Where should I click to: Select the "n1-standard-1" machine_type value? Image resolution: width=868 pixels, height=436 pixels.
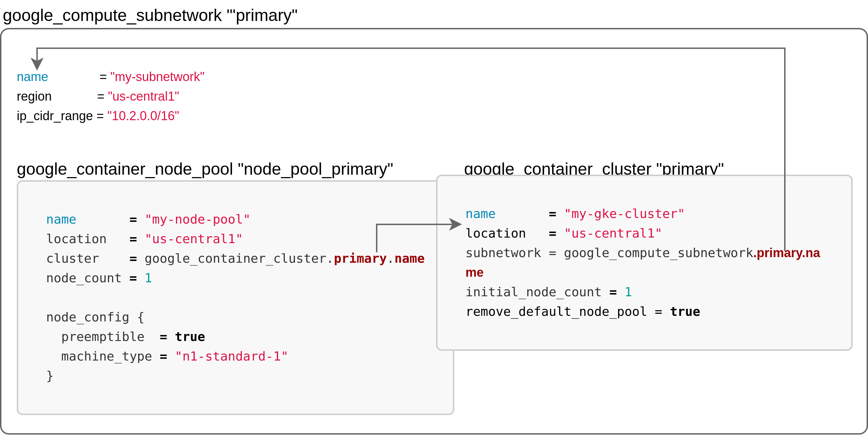point(231,356)
